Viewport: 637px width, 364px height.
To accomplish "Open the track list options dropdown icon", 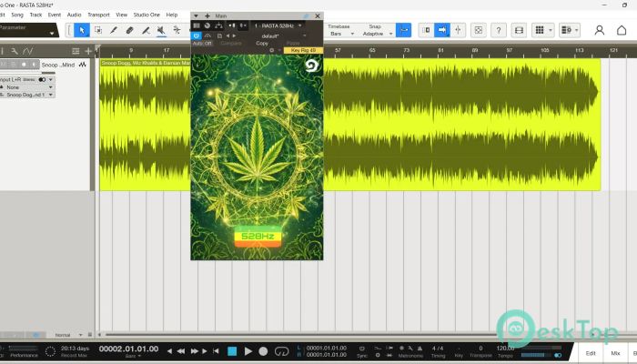I will (x=569, y=30).
